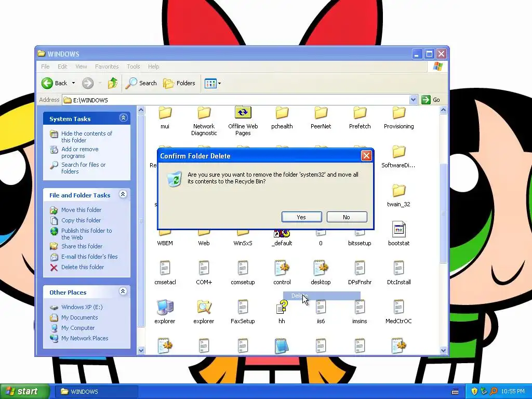Screen dimensions: 532x399
Task: Select the comsetup file icon
Action: pos(243,268)
